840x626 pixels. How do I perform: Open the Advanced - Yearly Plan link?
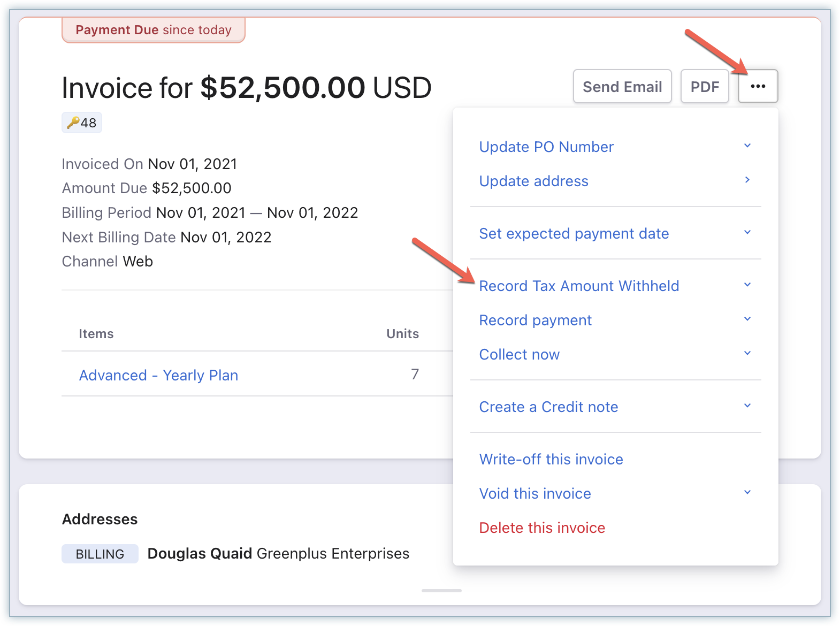pyautogui.click(x=158, y=376)
